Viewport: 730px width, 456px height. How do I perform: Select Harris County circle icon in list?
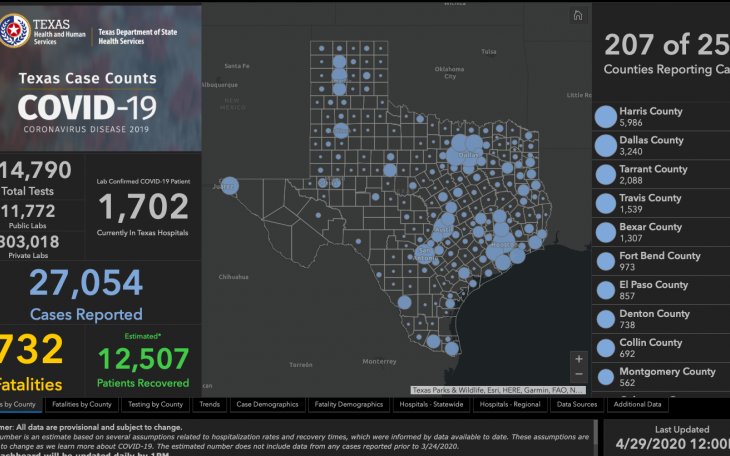click(605, 117)
